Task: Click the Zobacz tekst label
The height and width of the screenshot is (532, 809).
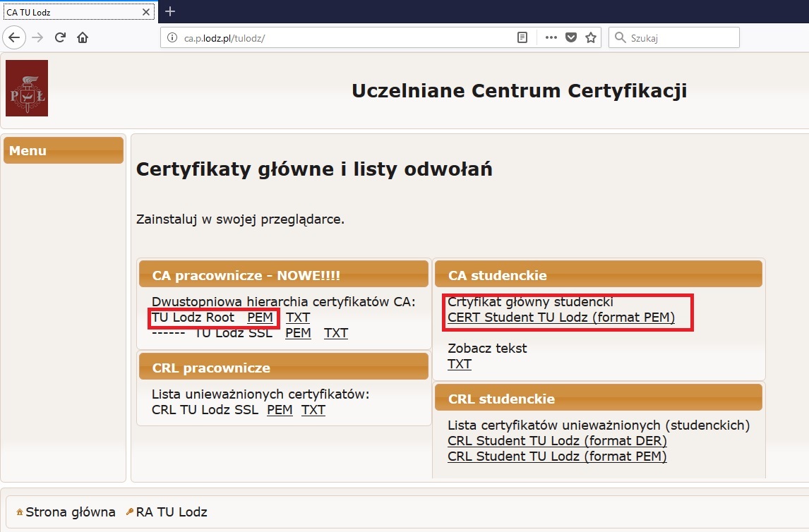Action: pyautogui.click(x=488, y=349)
